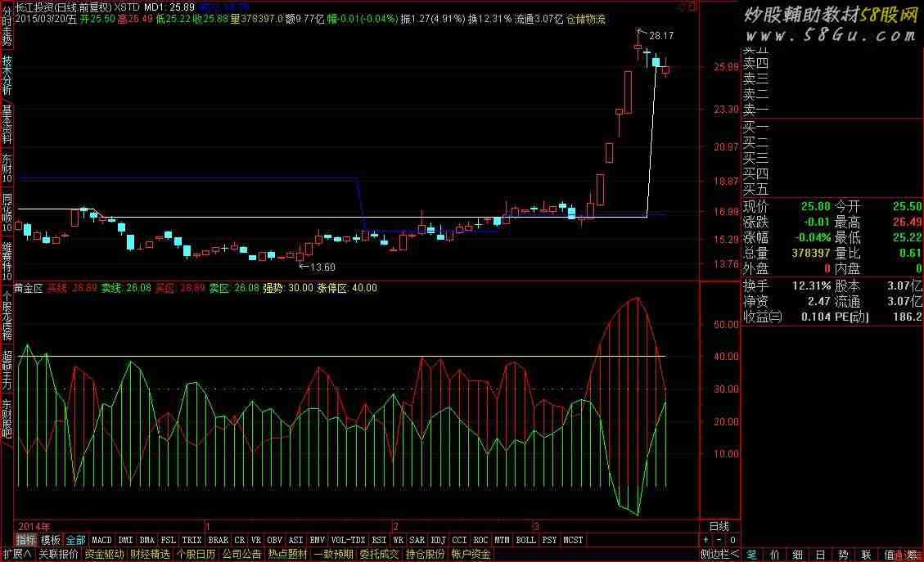Select the 联 tab in side panel
924x562 pixels.
point(866,555)
